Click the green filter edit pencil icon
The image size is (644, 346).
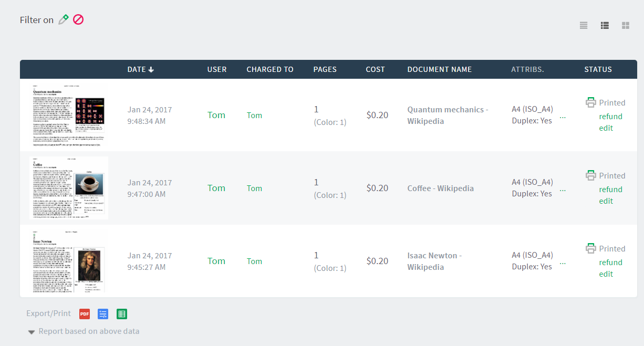pyautogui.click(x=64, y=20)
